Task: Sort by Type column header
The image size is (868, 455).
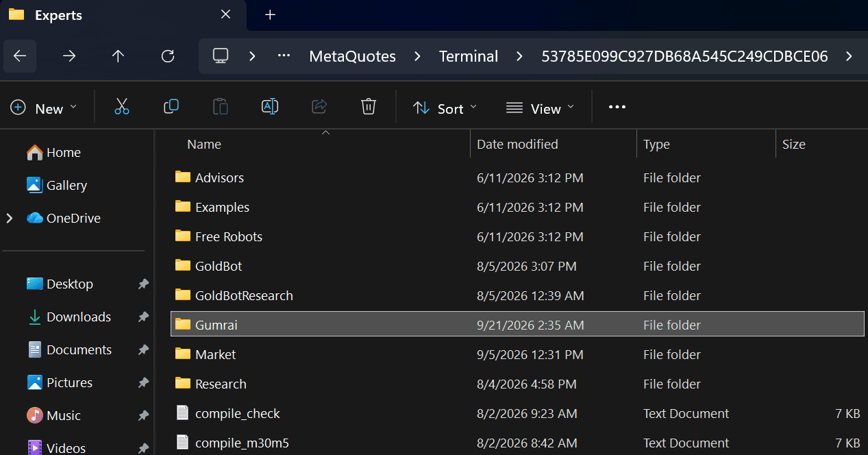Action: [656, 145]
